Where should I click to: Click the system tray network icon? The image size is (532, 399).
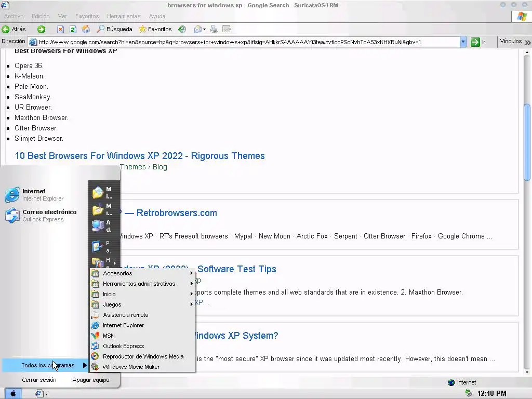[469, 393]
